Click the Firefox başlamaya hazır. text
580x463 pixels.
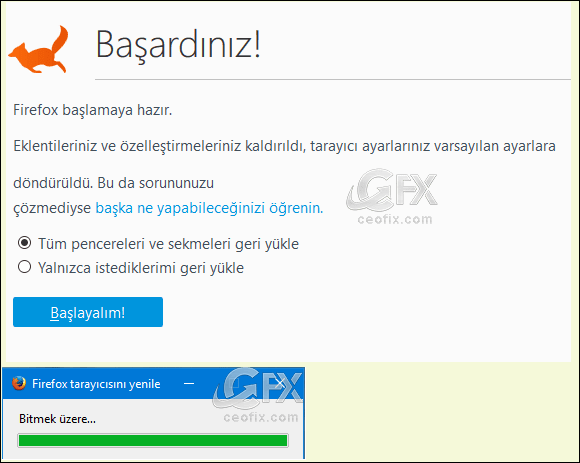[x=92, y=110]
